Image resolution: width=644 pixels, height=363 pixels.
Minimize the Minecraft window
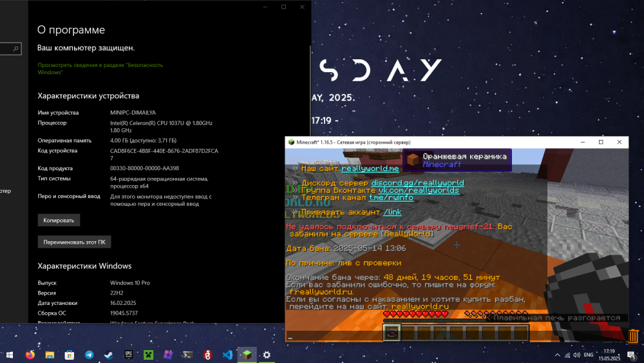(x=582, y=142)
